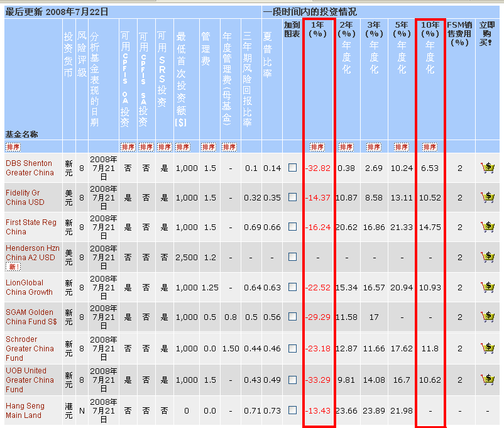Open the Hang Seng Main Land fund link
Image resolution: width=504 pixels, height=428 pixels.
click(25, 410)
